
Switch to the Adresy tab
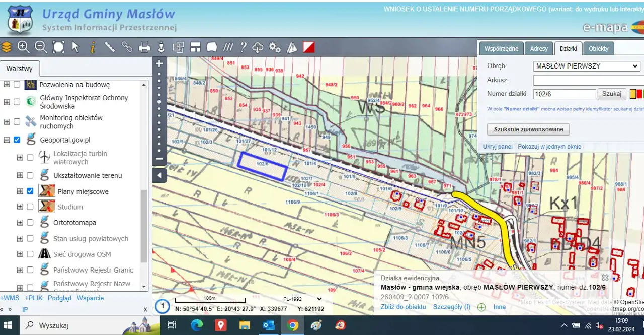tap(539, 49)
